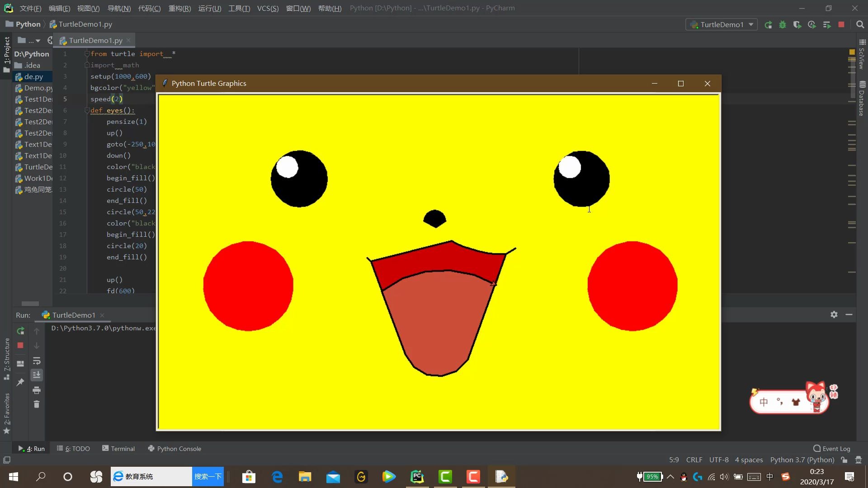
Task: Open File Explorer from the Windows taskbar
Action: tap(305, 477)
